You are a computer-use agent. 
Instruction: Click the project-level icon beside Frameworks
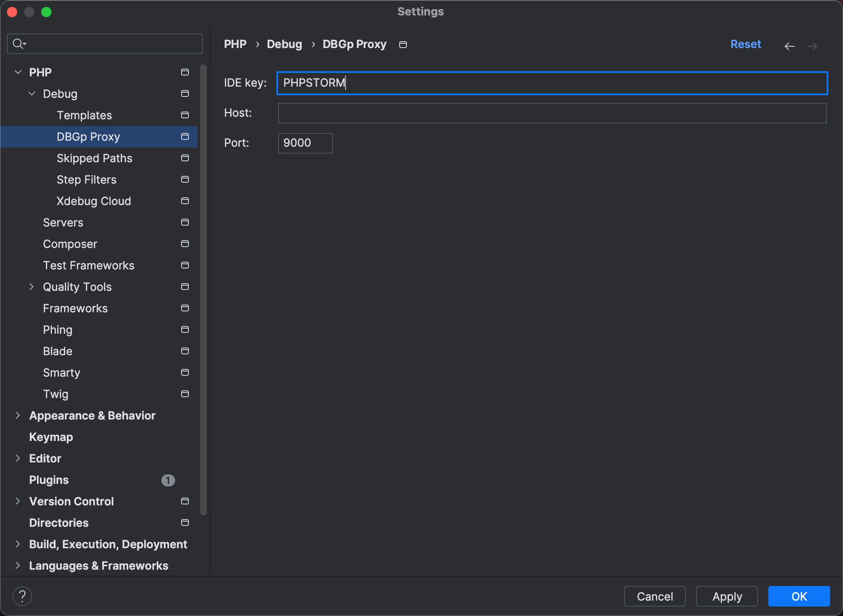(x=185, y=308)
